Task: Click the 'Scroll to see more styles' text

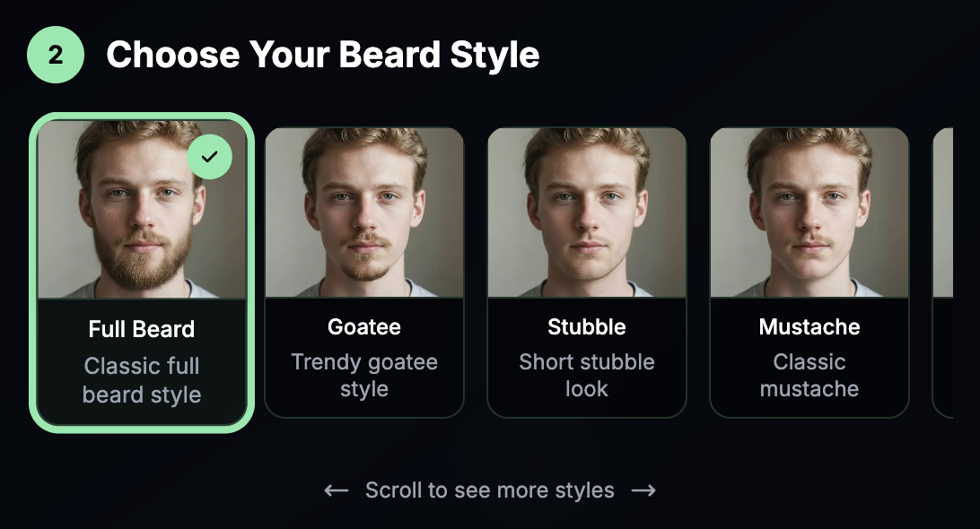Action: click(x=489, y=490)
